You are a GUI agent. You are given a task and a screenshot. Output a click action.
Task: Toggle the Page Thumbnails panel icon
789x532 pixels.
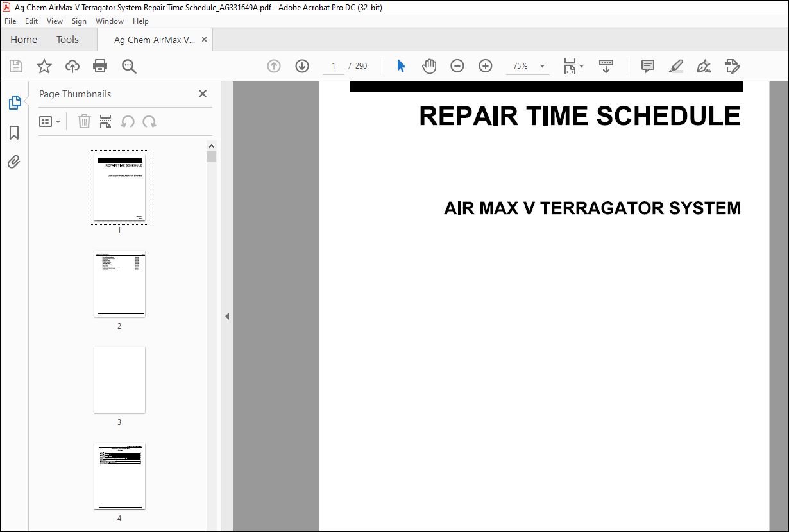tap(14, 103)
